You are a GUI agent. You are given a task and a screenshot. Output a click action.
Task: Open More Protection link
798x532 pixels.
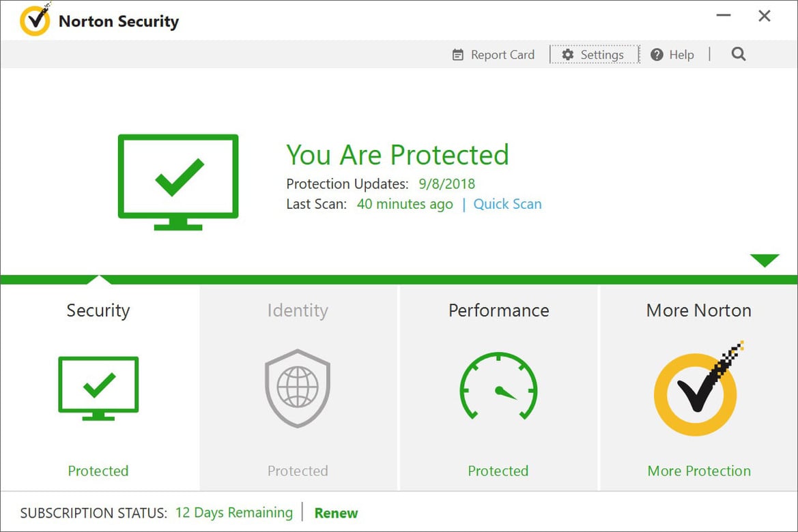pyautogui.click(x=699, y=471)
